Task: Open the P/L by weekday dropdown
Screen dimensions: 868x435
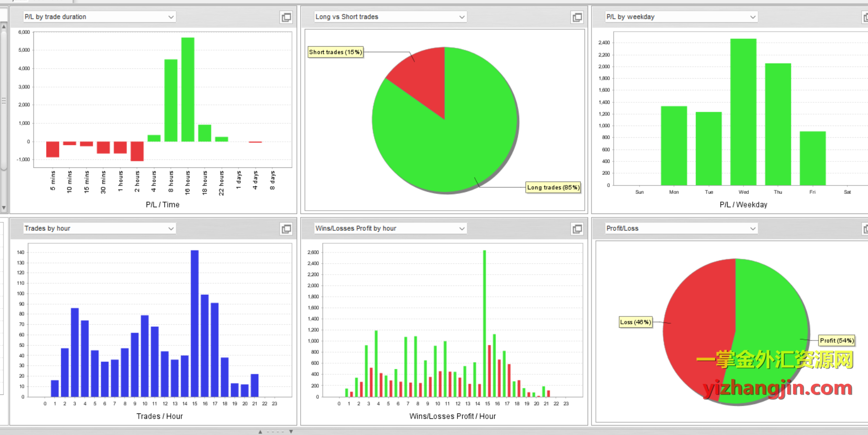Action: tap(752, 17)
